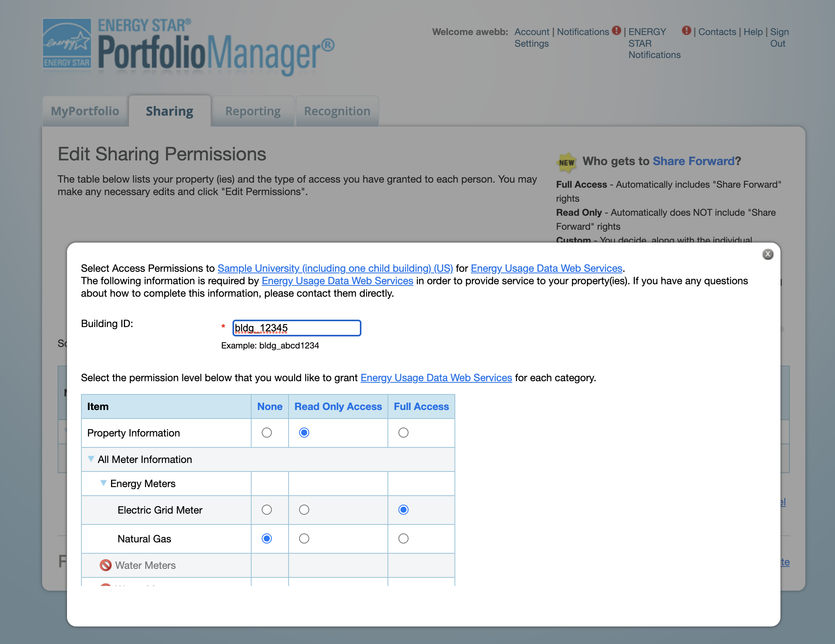Image resolution: width=835 pixels, height=644 pixels.
Task: Switch to the Sharing tab
Action: (x=170, y=111)
